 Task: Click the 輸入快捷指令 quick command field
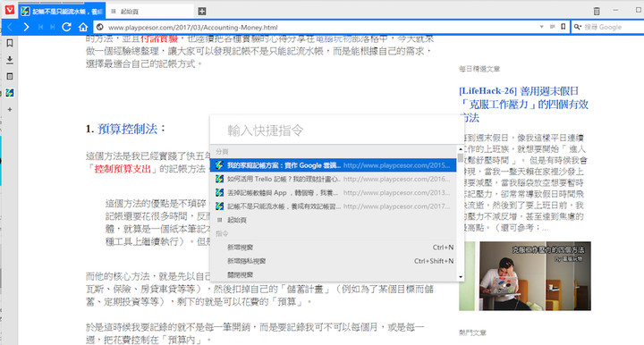tap(334, 130)
